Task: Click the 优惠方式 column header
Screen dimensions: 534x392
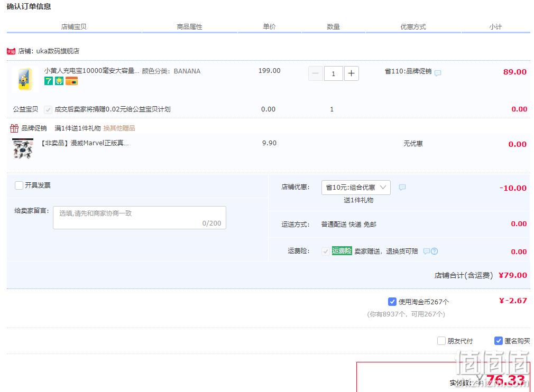Action: click(413, 27)
